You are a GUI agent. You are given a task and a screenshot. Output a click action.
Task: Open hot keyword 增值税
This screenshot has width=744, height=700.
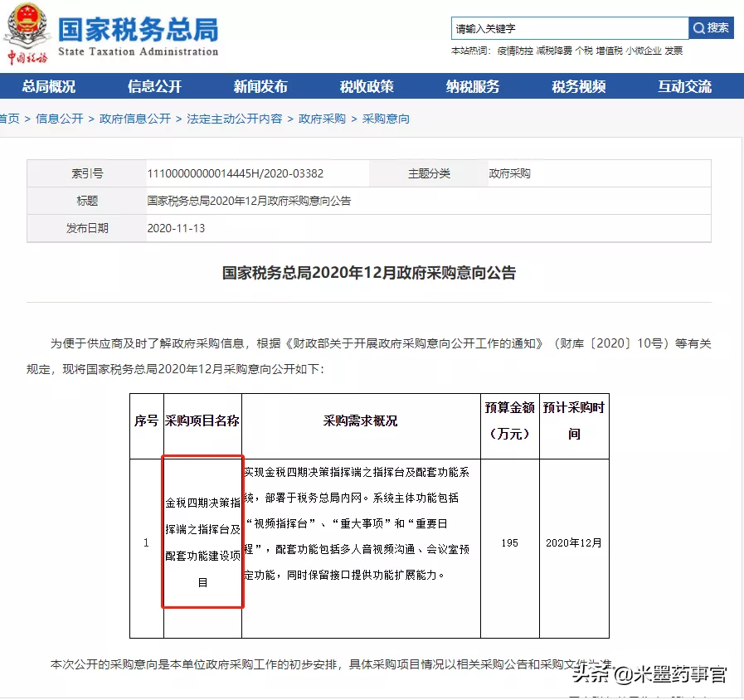coord(609,51)
